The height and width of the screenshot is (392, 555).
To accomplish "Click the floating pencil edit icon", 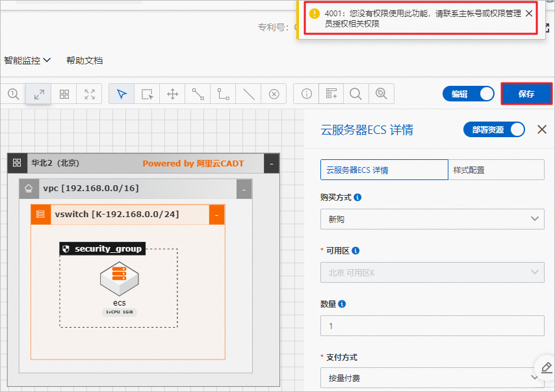I will point(546,368).
